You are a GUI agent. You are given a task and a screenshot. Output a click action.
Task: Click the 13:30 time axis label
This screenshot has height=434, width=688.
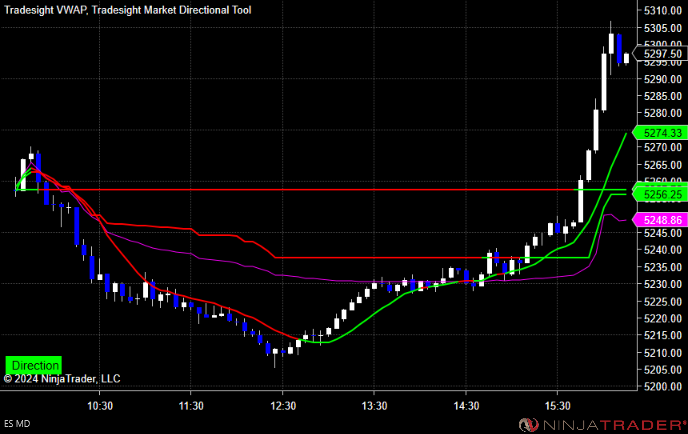(x=374, y=406)
